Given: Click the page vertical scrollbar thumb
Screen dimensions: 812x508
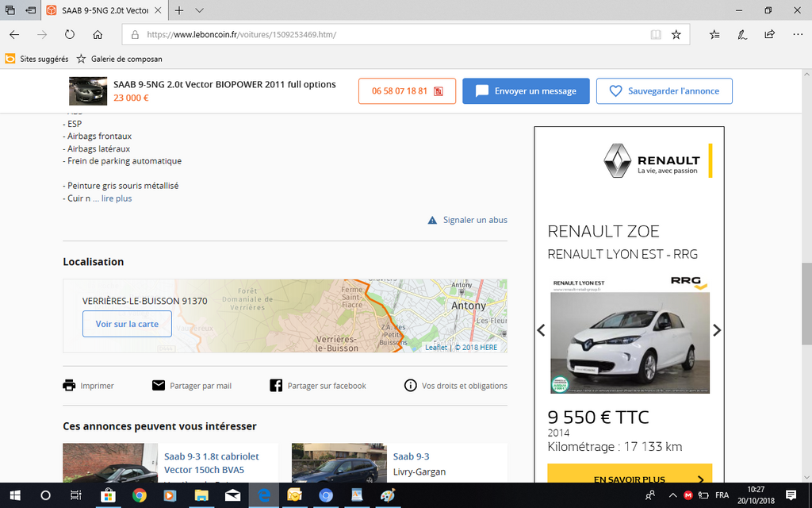Looking at the screenshot, I should [x=806, y=303].
